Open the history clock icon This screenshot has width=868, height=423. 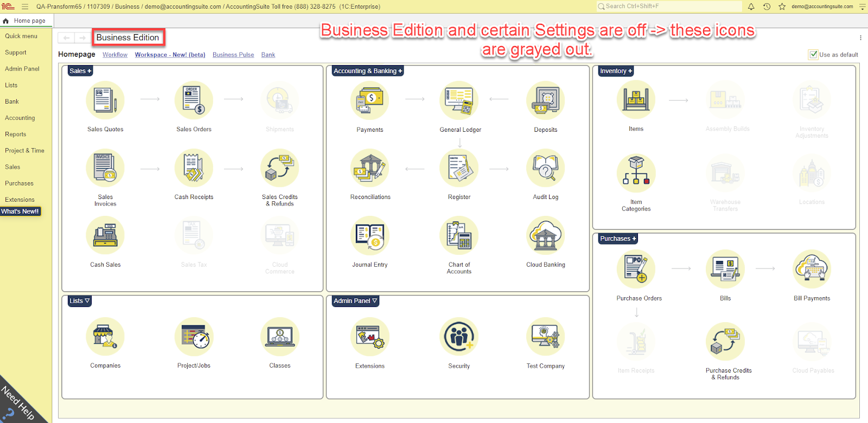point(767,7)
